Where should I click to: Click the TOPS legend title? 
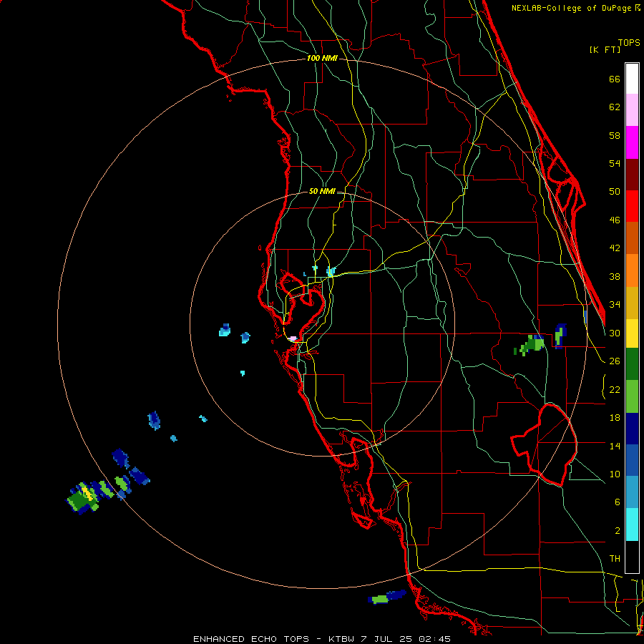point(629,43)
